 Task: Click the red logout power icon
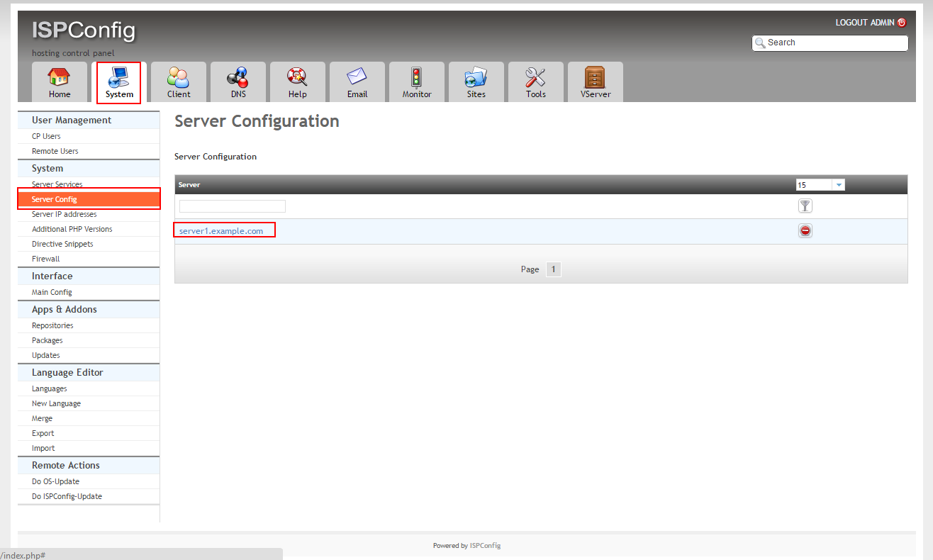tap(902, 23)
